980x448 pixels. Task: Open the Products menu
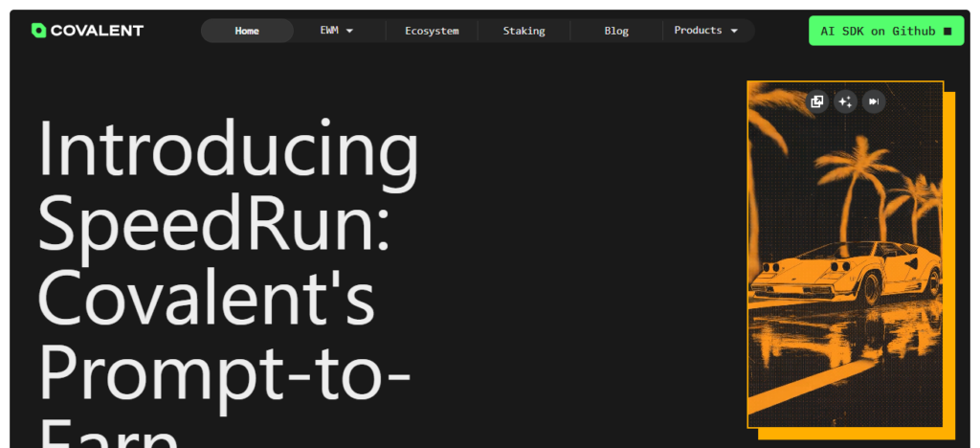point(698,31)
